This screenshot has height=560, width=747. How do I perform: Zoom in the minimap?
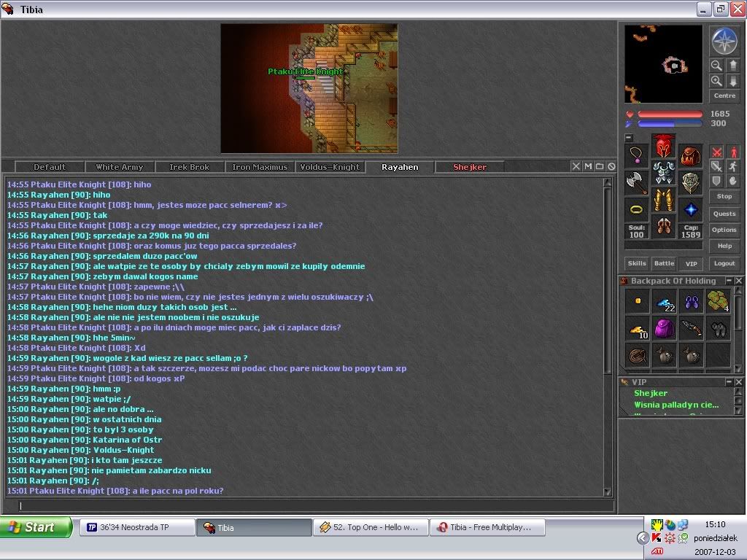pyautogui.click(x=716, y=81)
